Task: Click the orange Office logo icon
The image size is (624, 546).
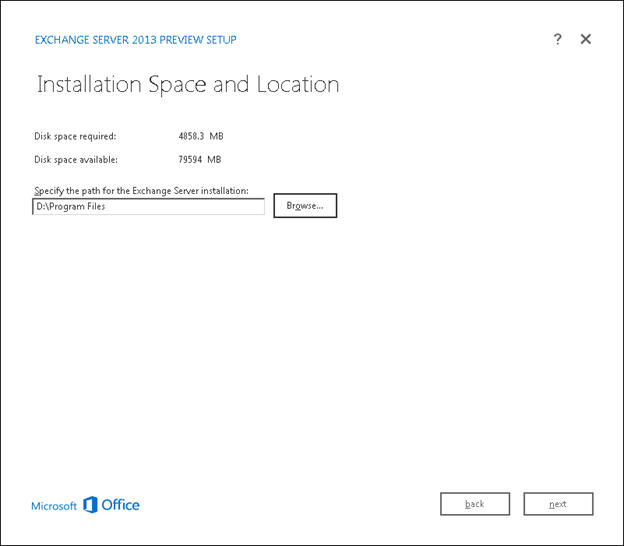Action: [90, 505]
